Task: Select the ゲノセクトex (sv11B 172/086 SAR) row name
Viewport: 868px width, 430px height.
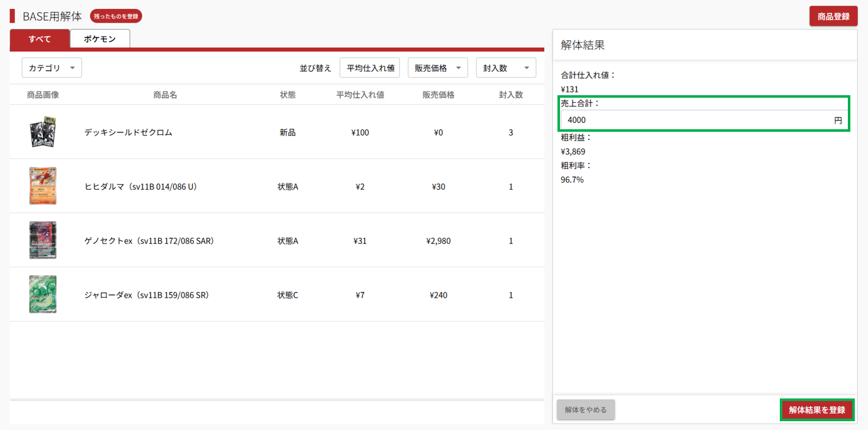Action: [149, 241]
